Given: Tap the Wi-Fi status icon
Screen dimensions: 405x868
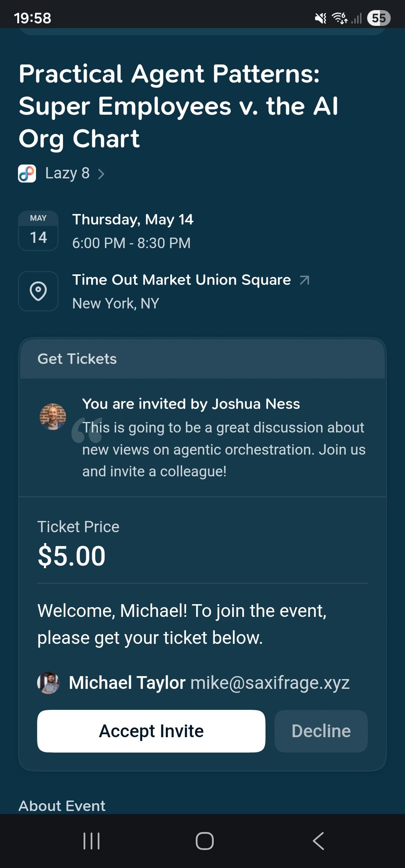Looking at the screenshot, I should pos(340,18).
